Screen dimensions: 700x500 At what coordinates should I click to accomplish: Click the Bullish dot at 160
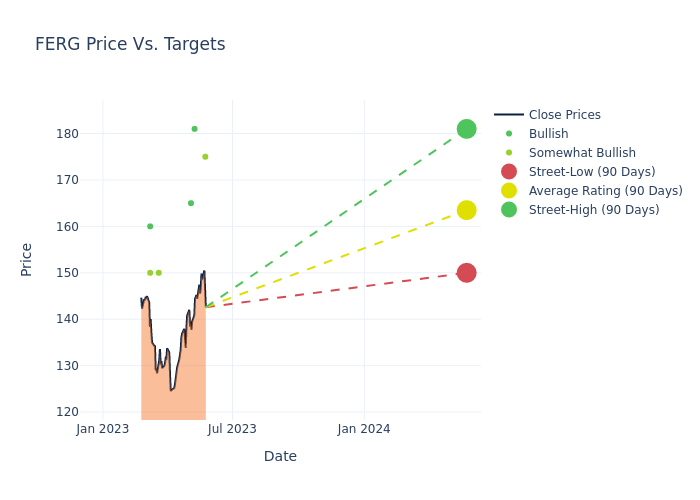[x=150, y=227]
